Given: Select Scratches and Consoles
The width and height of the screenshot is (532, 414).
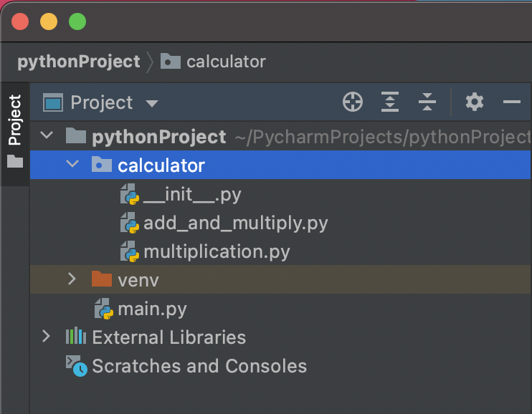Looking at the screenshot, I should click(x=199, y=366).
